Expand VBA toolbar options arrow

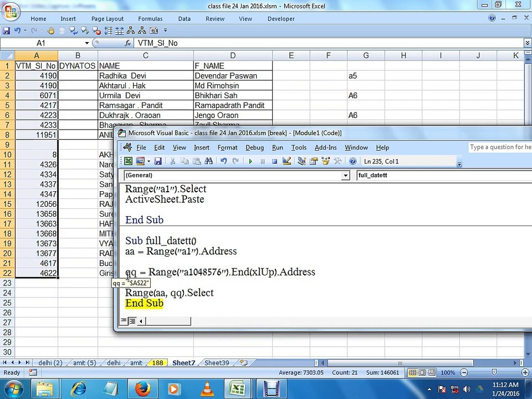point(459,164)
